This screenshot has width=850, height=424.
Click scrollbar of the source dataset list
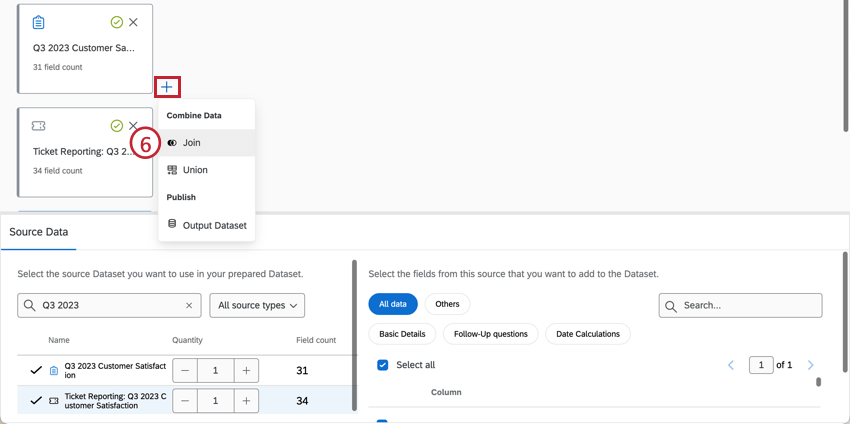click(355, 336)
